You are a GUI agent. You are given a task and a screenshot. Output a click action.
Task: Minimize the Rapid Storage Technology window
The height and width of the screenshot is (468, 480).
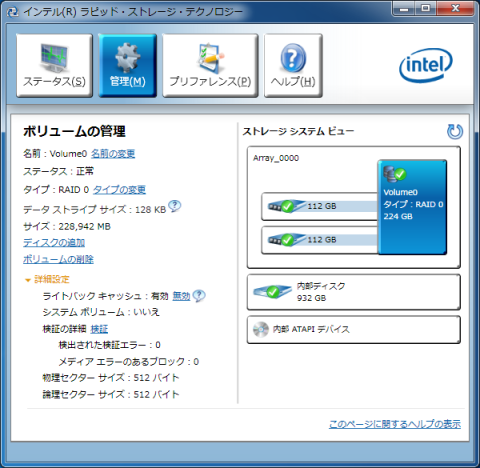(405, 8)
